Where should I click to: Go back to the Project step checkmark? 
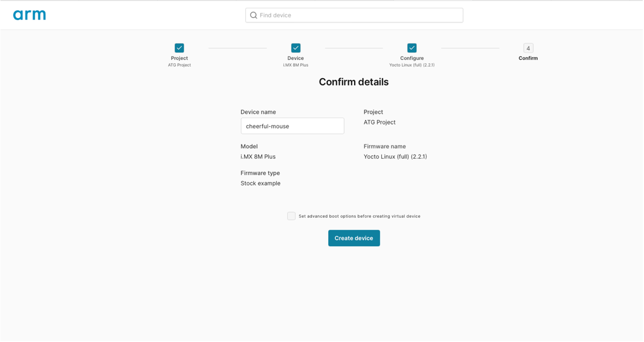(179, 48)
